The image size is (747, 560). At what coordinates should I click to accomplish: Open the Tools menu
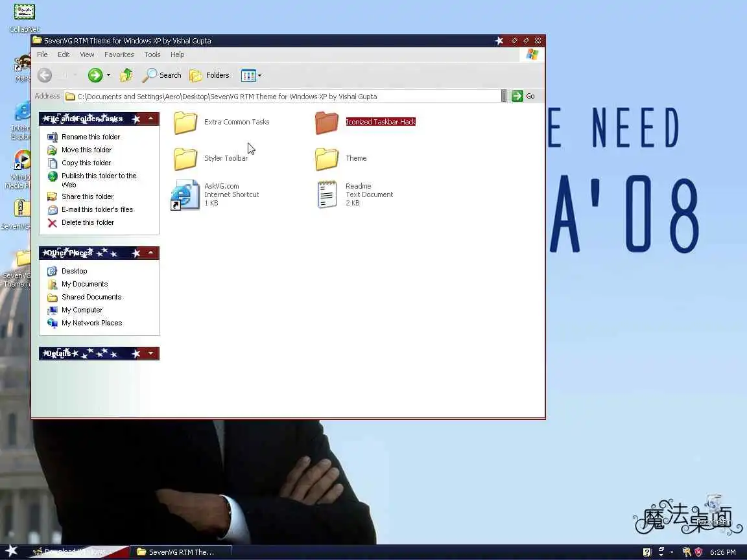(152, 54)
